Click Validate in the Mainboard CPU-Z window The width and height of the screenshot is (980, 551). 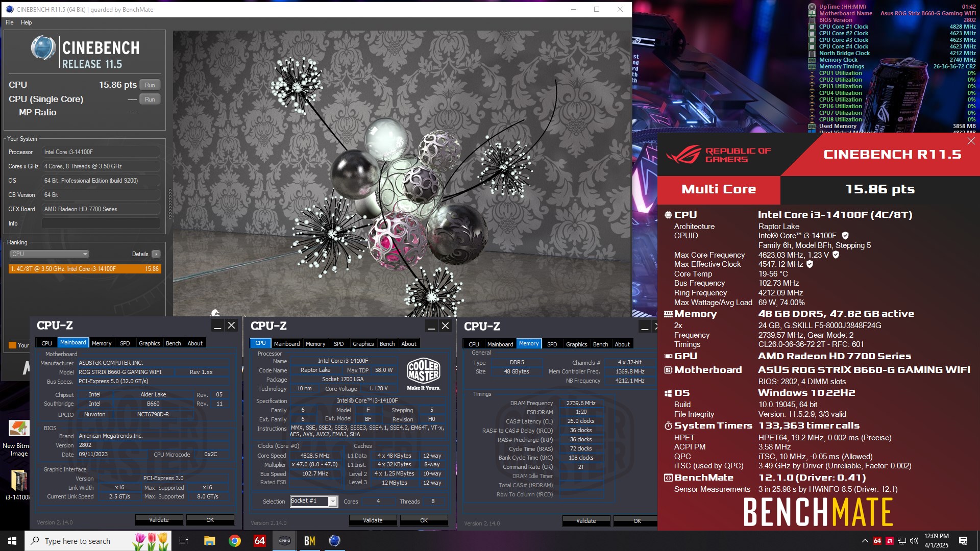pyautogui.click(x=159, y=520)
